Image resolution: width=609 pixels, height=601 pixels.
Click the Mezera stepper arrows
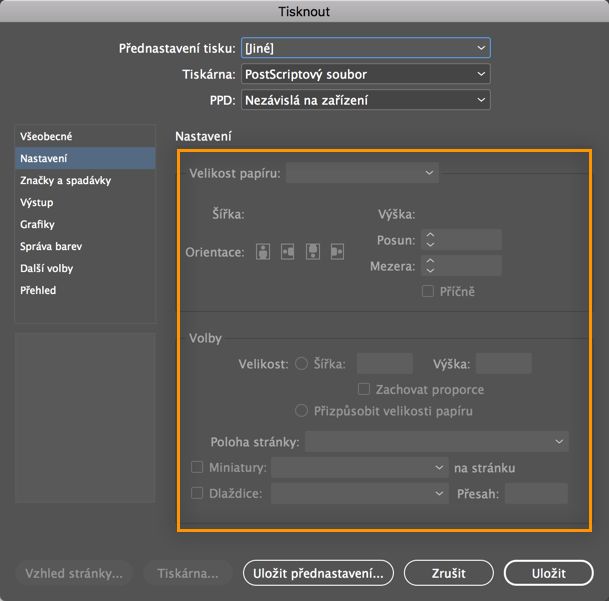click(430, 266)
